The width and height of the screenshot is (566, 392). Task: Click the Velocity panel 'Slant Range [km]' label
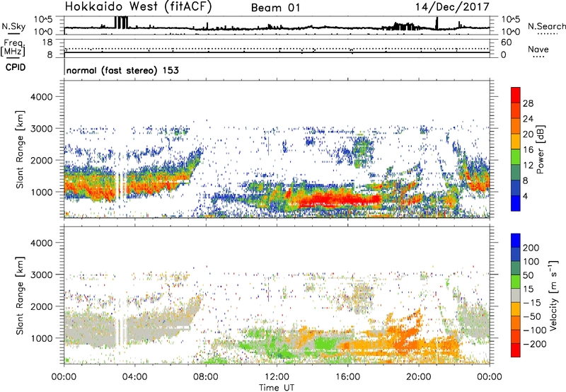click(20, 295)
